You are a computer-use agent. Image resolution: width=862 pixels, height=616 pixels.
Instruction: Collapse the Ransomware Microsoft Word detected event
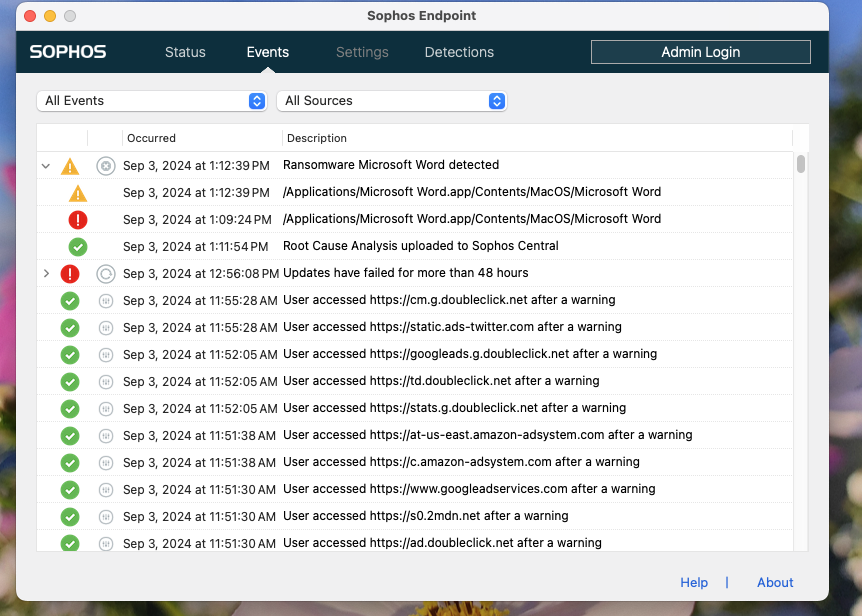[46, 165]
